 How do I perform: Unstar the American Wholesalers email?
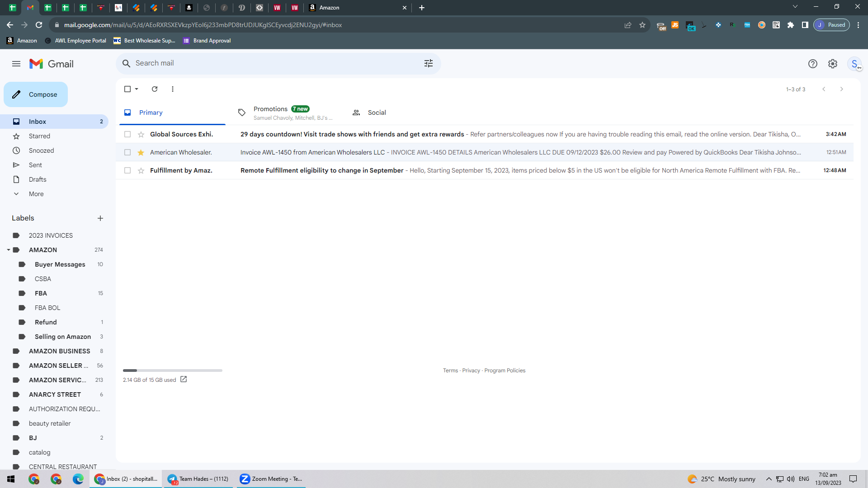[x=141, y=152]
